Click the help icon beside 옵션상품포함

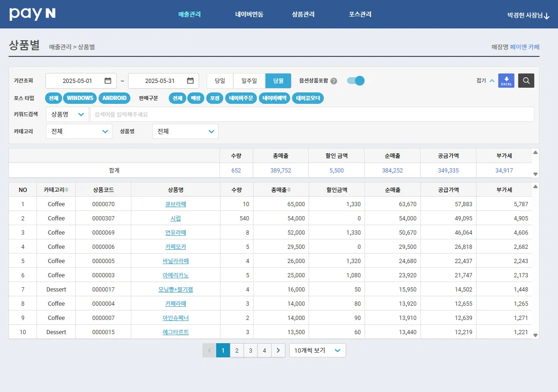334,81
